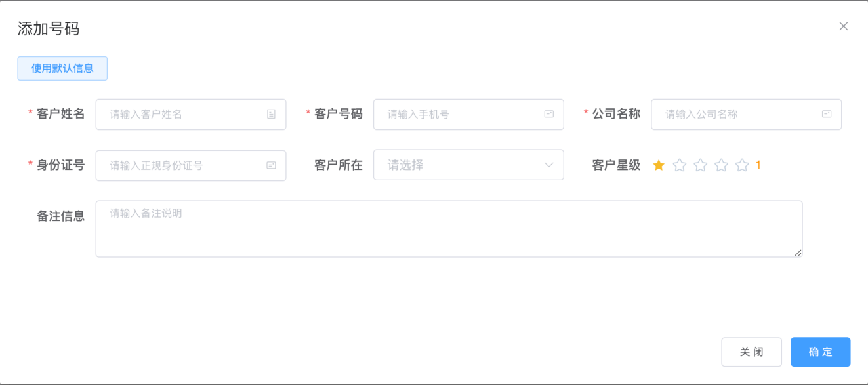Image resolution: width=868 pixels, height=385 pixels.
Task: Cancel with the 关闭 button
Action: click(x=751, y=352)
